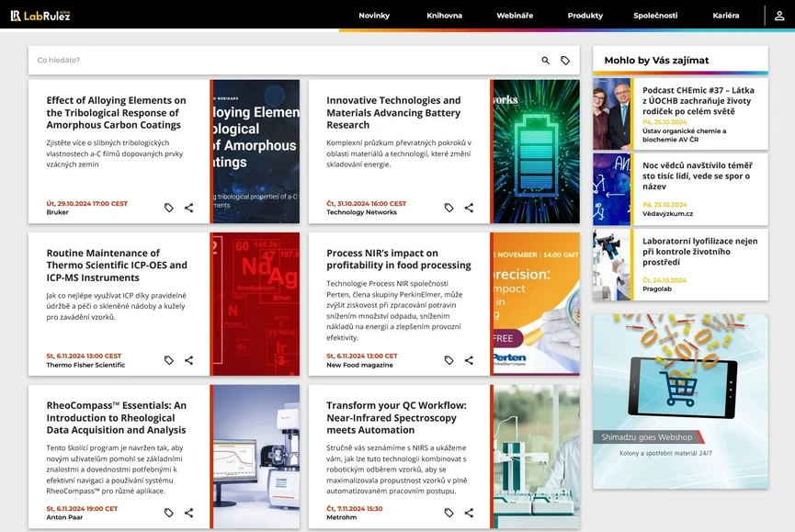
Task: Click 'Pragolab' source label
Action: [656, 289]
